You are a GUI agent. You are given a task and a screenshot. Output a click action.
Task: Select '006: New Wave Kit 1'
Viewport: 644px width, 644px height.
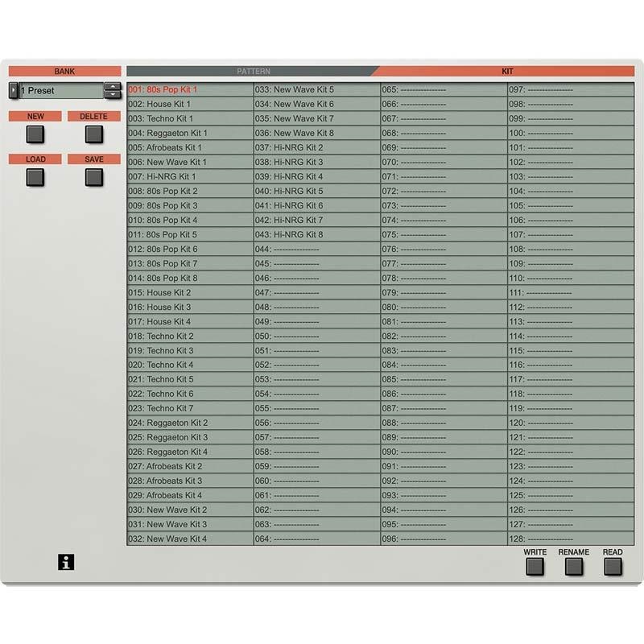pos(190,163)
